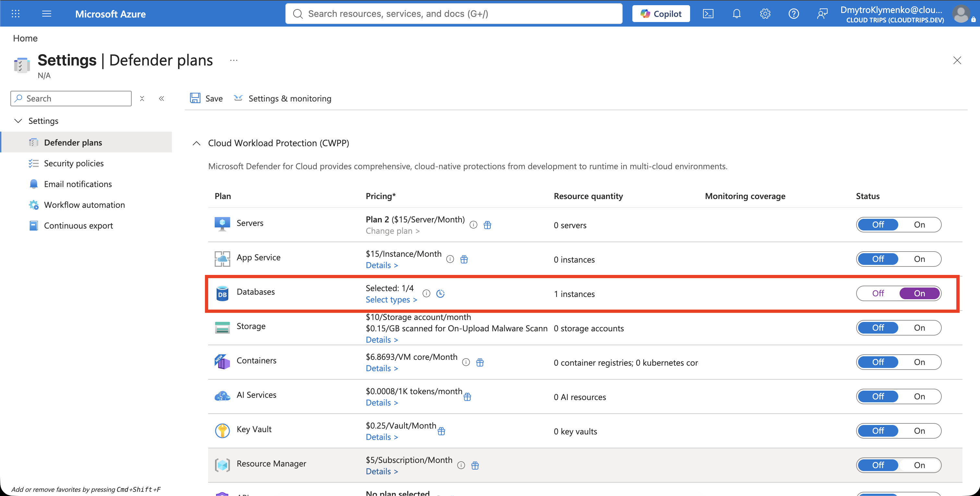Open Security policies in the sidebar

pos(74,163)
